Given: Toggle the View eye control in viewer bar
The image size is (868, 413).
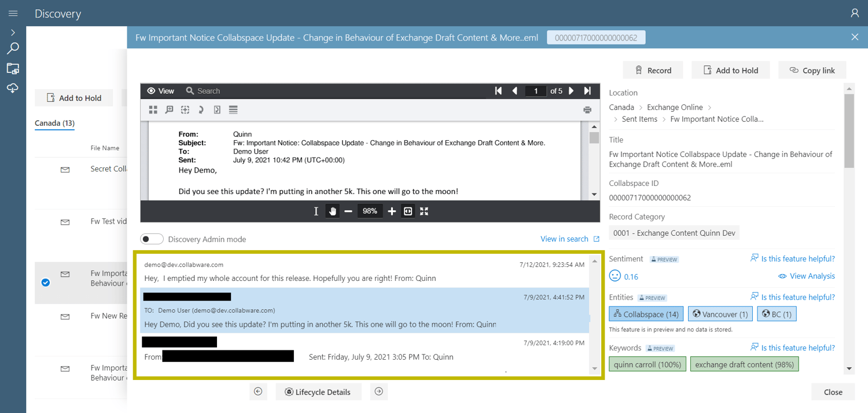Looking at the screenshot, I should tap(160, 91).
